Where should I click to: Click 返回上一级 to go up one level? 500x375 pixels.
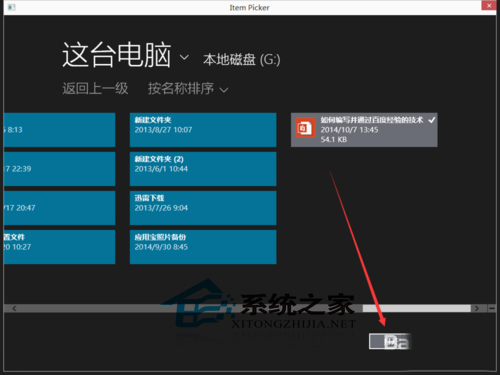[x=95, y=89]
